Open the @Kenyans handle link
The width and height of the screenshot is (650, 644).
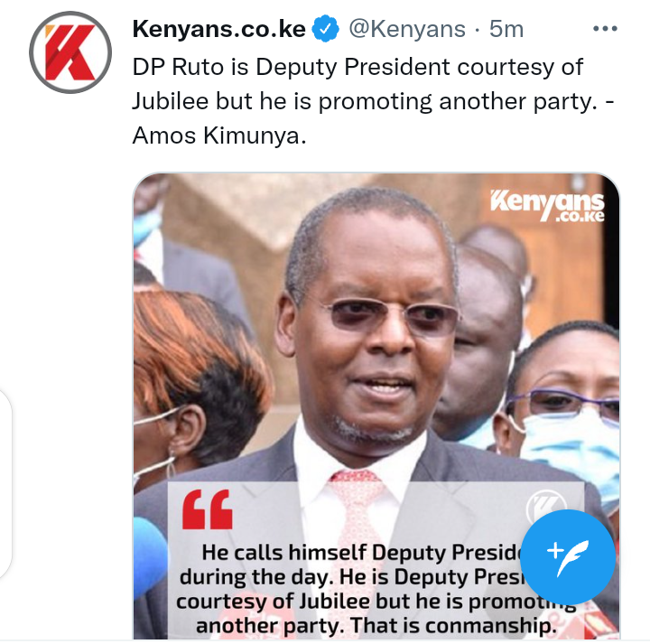(x=407, y=29)
